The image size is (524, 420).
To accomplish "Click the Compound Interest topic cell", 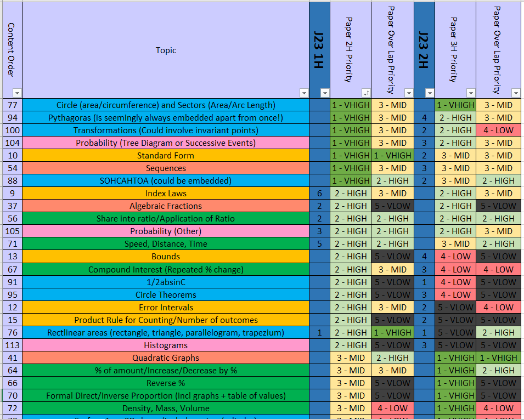I will click(x=166, y=269).
